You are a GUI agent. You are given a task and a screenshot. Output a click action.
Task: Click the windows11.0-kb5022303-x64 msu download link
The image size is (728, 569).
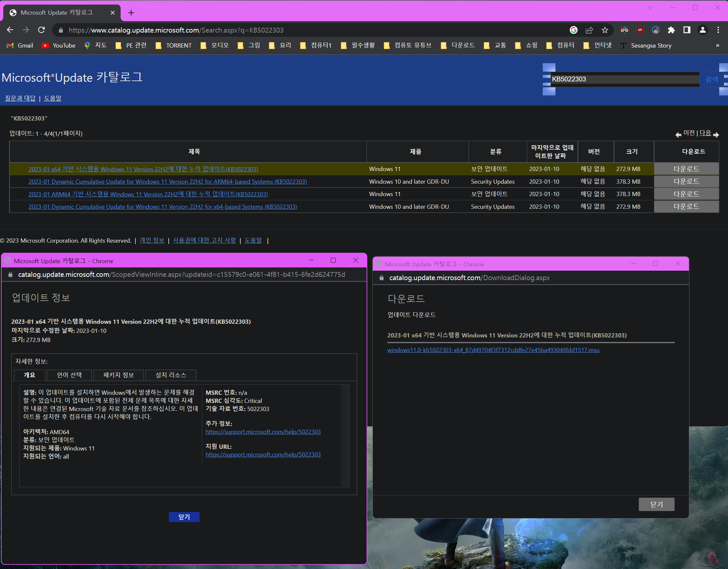[493, 350]
